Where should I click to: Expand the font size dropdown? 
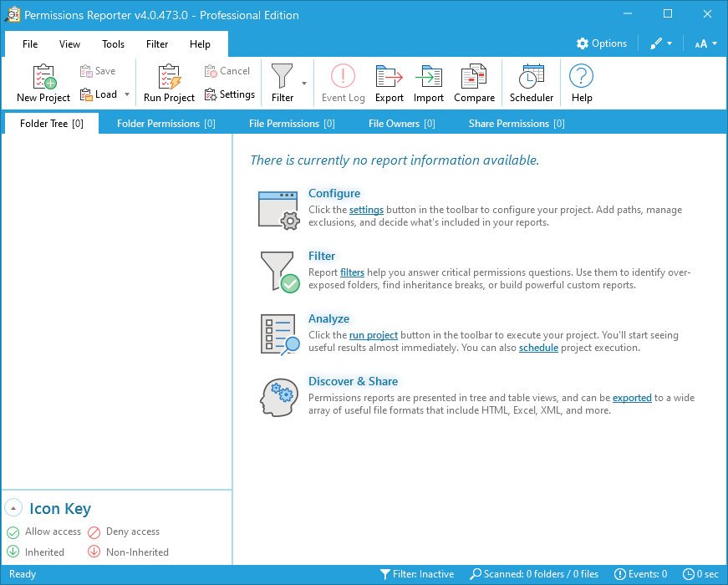(706, 43)
